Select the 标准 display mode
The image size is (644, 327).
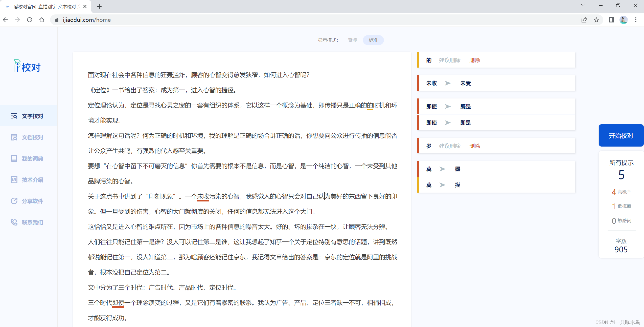(373, 40)
